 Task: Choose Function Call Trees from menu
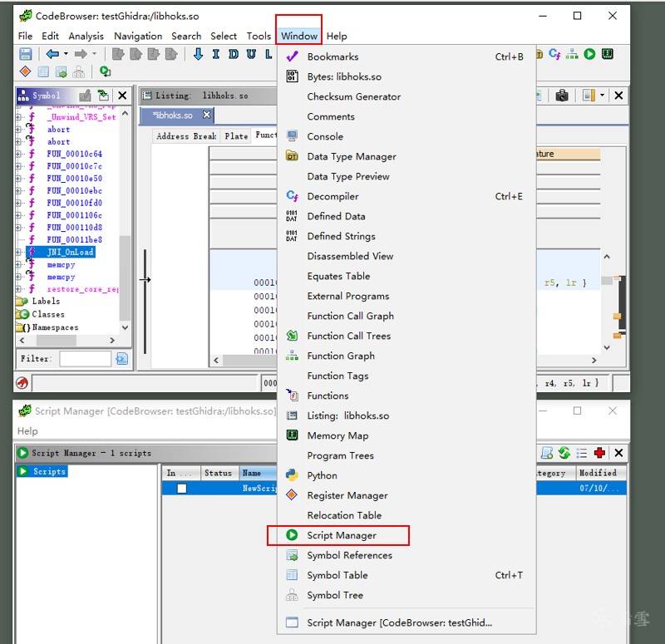click(406, 336)
